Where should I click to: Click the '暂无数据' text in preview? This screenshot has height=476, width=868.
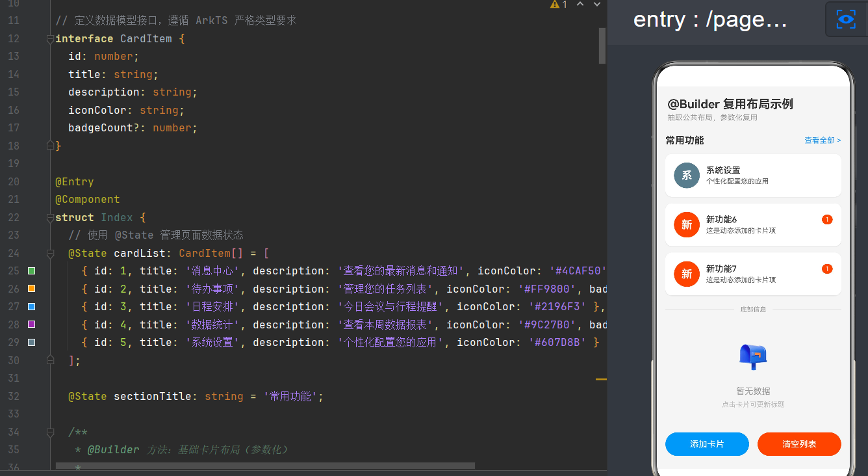coord(753,391)
